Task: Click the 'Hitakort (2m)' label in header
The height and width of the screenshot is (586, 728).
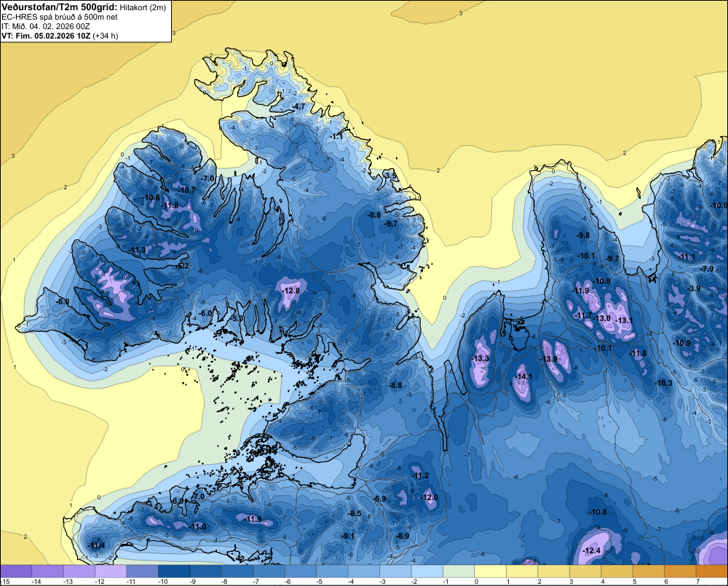Action: tap(143, 7)
